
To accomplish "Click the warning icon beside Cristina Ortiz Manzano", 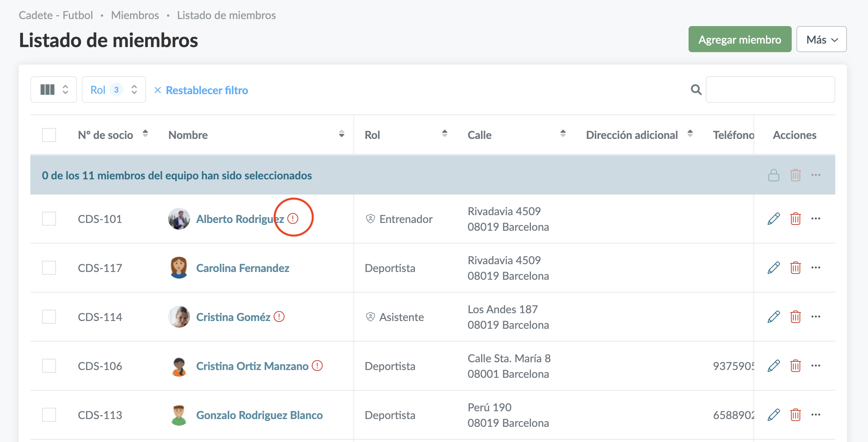I will coord(317,366).
